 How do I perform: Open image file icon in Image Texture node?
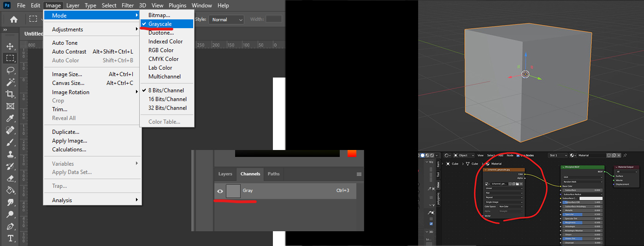517,184
